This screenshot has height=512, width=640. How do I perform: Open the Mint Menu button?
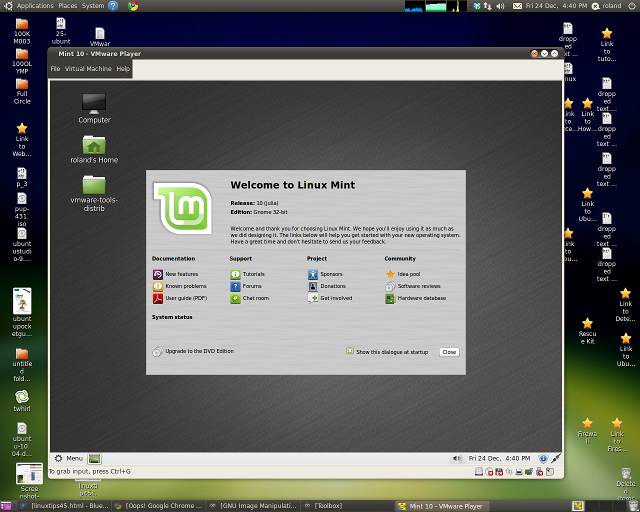click(69, 459)
